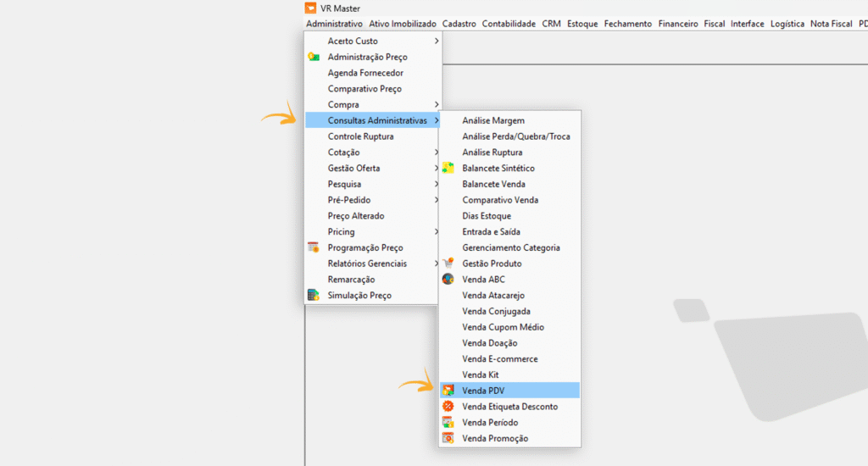Expand the Relatórios Gerenciais submenu arrow
This screenshot has width=868, height=466.
(x=437, y=264)
